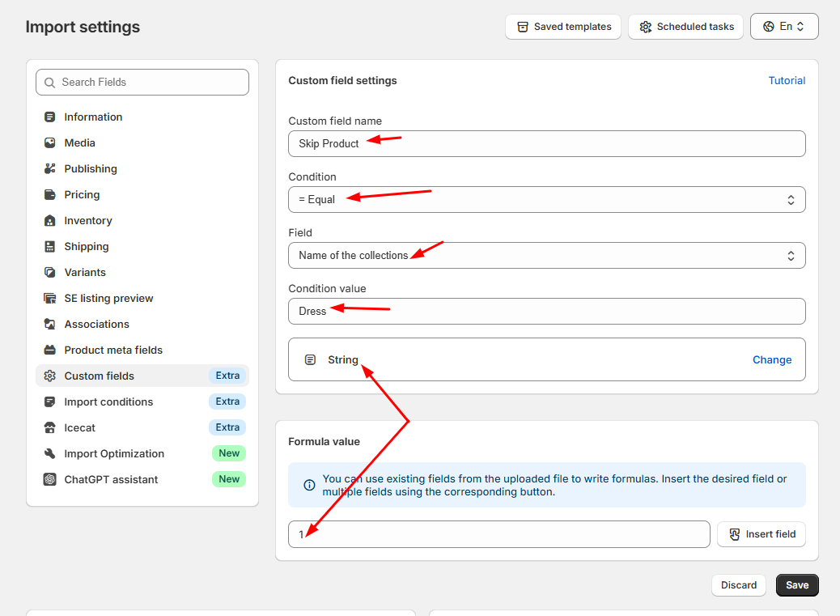Click the Condition value input with Dress
The height and width of the screenshot is (616, 840).
point(547,311)
